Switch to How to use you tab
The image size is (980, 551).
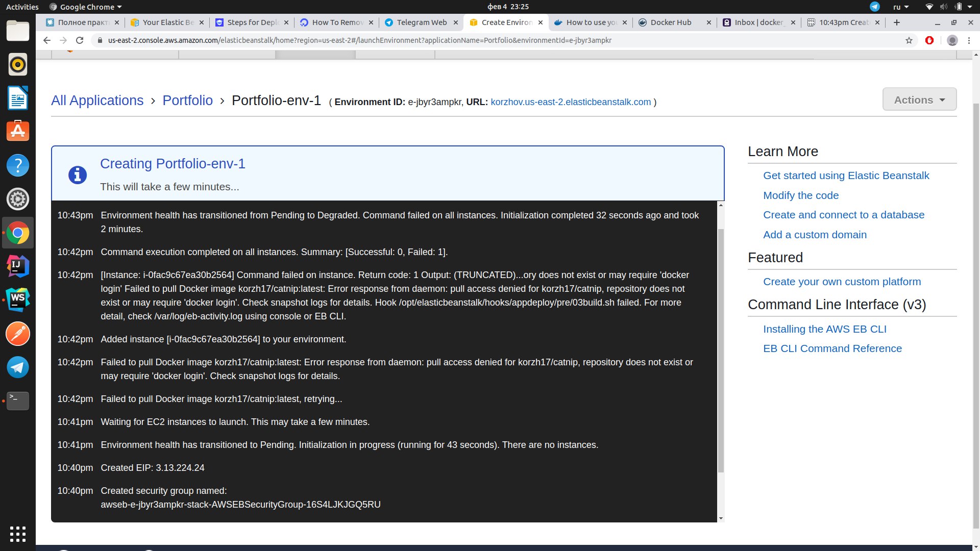[x=590, y=22]
